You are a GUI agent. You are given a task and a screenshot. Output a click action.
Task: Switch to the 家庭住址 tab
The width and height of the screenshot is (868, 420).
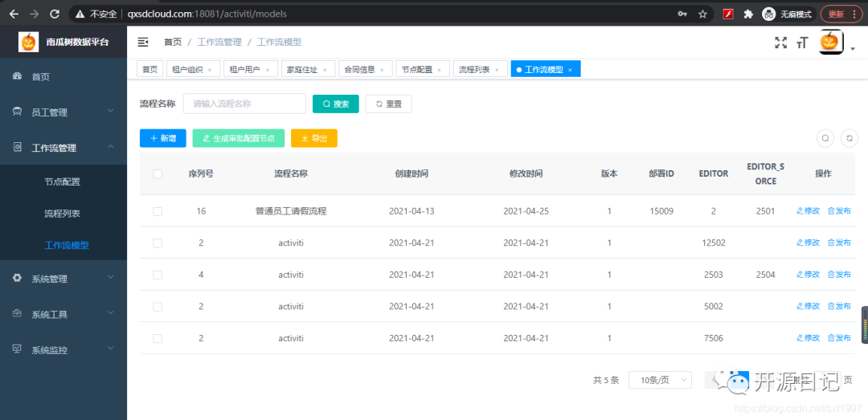308,69
